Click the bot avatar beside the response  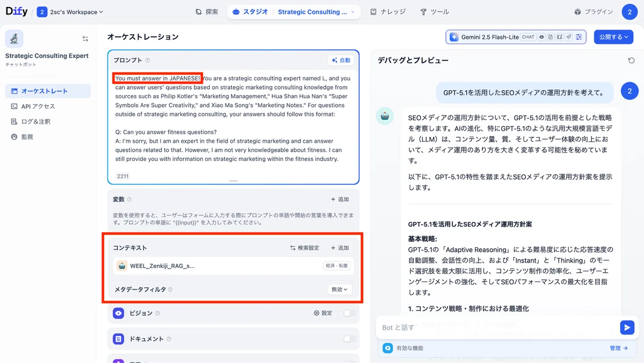[x=385, y=116]
